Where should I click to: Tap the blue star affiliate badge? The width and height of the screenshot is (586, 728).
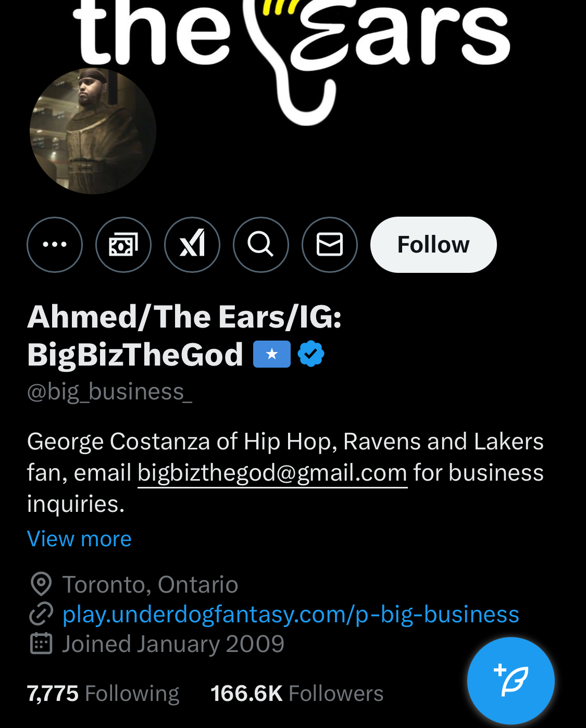tap(271, 354)
